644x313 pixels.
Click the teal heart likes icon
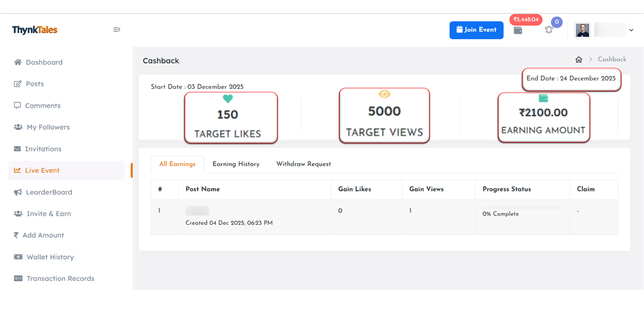[228, 99]
